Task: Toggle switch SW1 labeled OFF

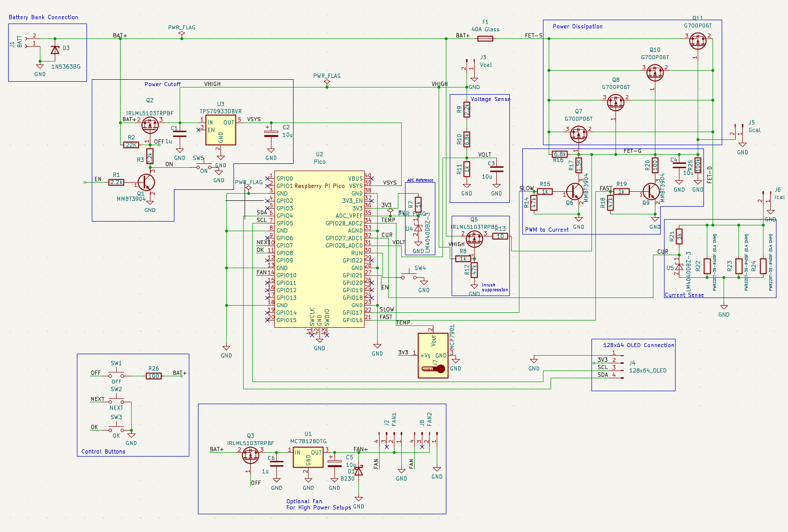Action: (115, 373)
